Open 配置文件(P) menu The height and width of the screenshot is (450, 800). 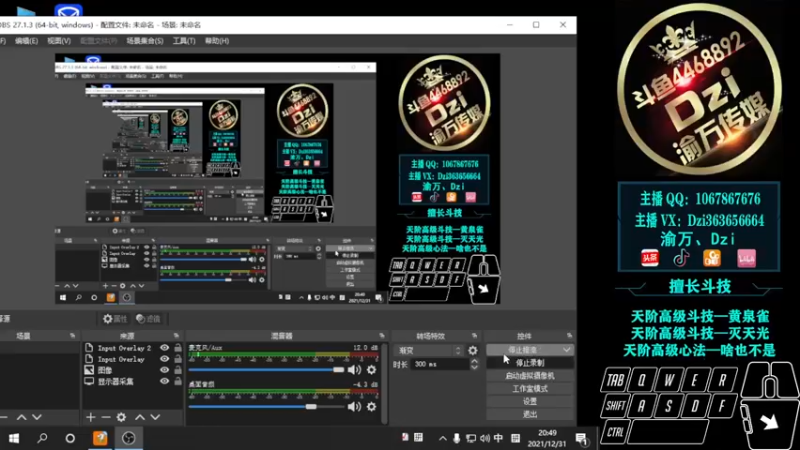pyautogui.click(x=99, y=41)
